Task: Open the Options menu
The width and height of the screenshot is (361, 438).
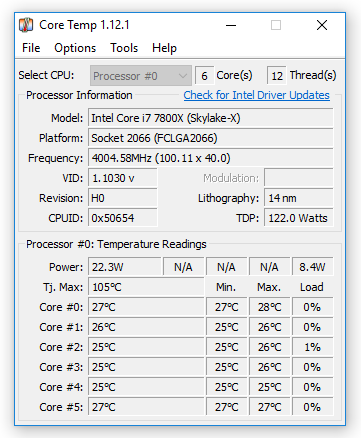Action: (75, 48)
